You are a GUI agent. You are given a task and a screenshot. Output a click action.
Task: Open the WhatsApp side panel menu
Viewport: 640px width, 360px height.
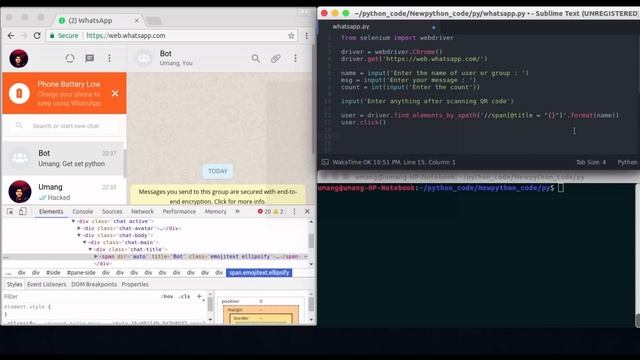(x=109, y=58)
